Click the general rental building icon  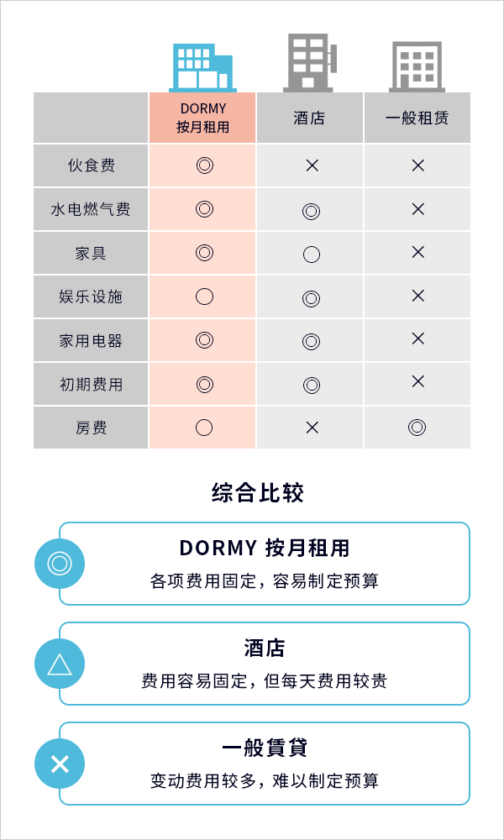(417, 66)
